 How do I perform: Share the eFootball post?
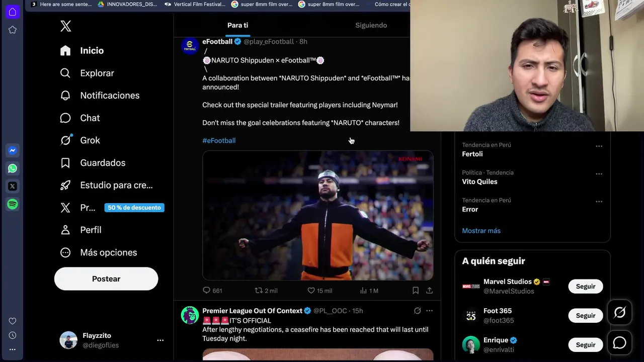point(429,291)
